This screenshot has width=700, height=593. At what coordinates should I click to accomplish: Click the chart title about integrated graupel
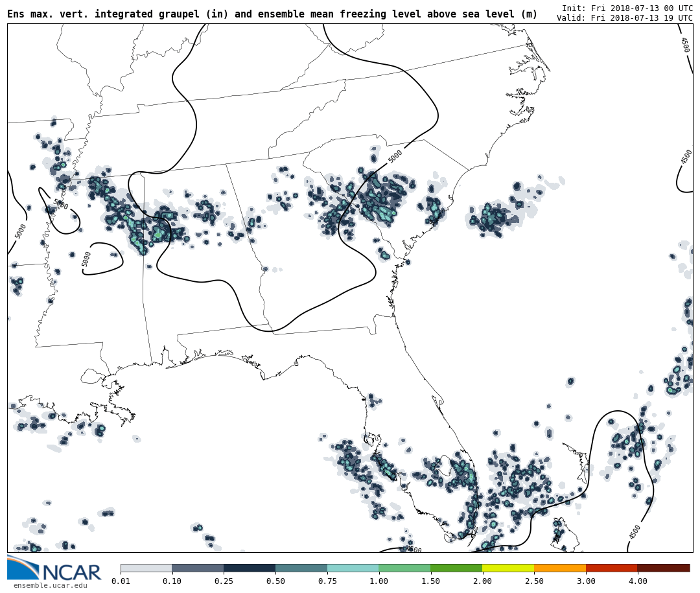coord(272,14)
